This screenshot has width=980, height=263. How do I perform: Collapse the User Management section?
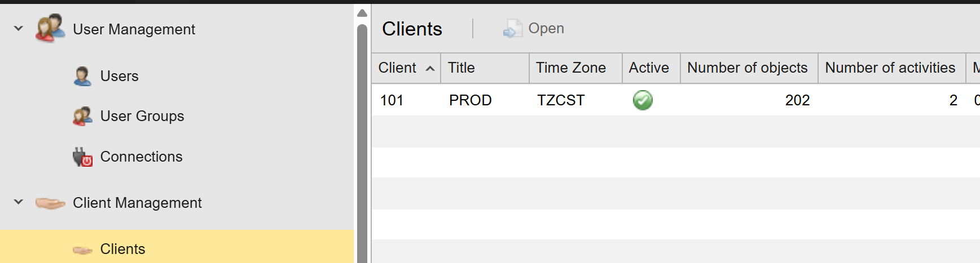[19, 28]
